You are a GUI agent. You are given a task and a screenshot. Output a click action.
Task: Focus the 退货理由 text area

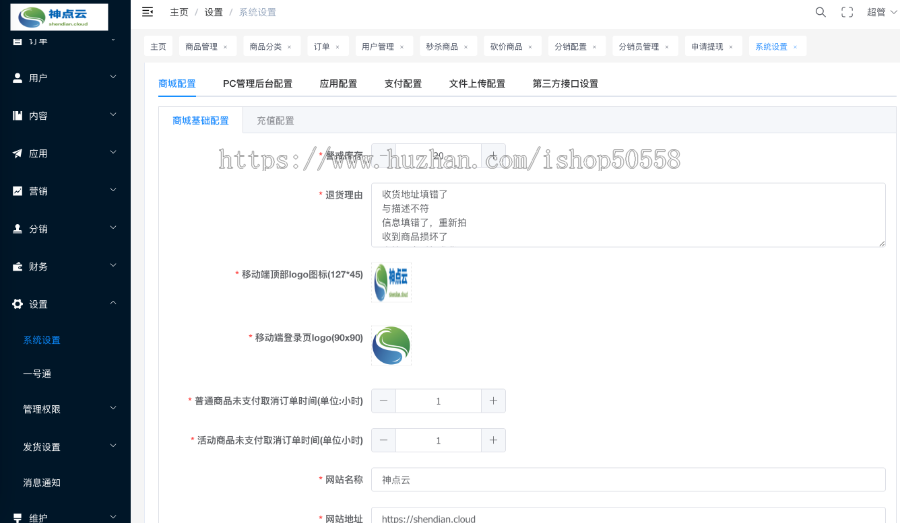(x=629, y=215)
